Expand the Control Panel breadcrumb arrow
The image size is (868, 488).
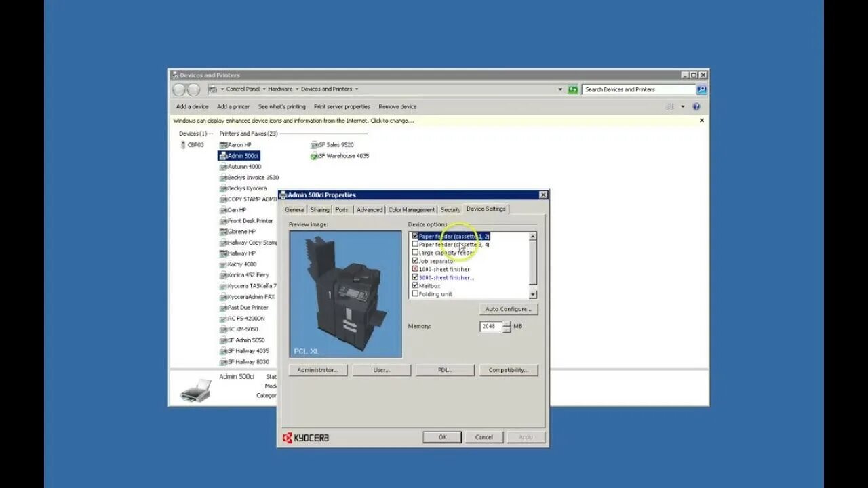tap(263, 89)
